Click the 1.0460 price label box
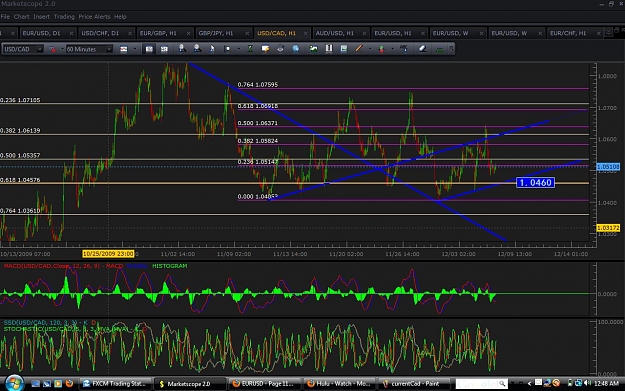The width and height of the screenshot is (625, 391). (x=535, y=183)
